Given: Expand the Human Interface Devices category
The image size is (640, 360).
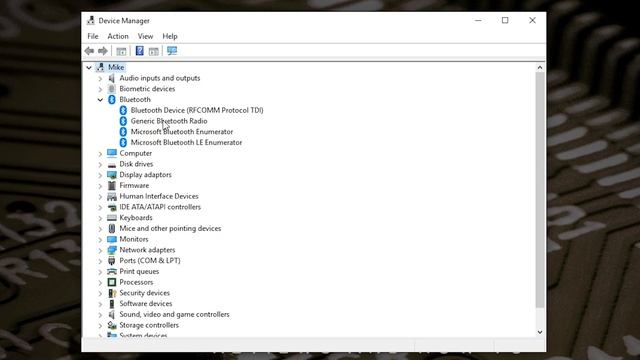Looking at the screenshot, I should [100, 196].
